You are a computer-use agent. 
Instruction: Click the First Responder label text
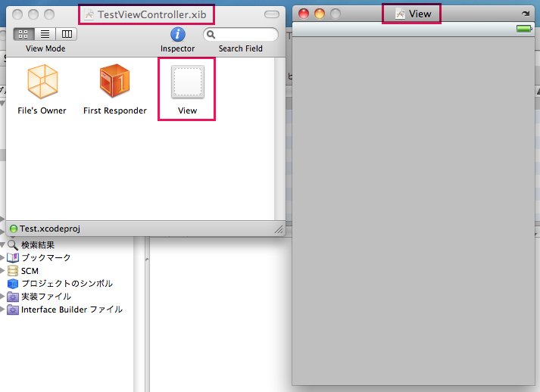(x=115, y=110)
